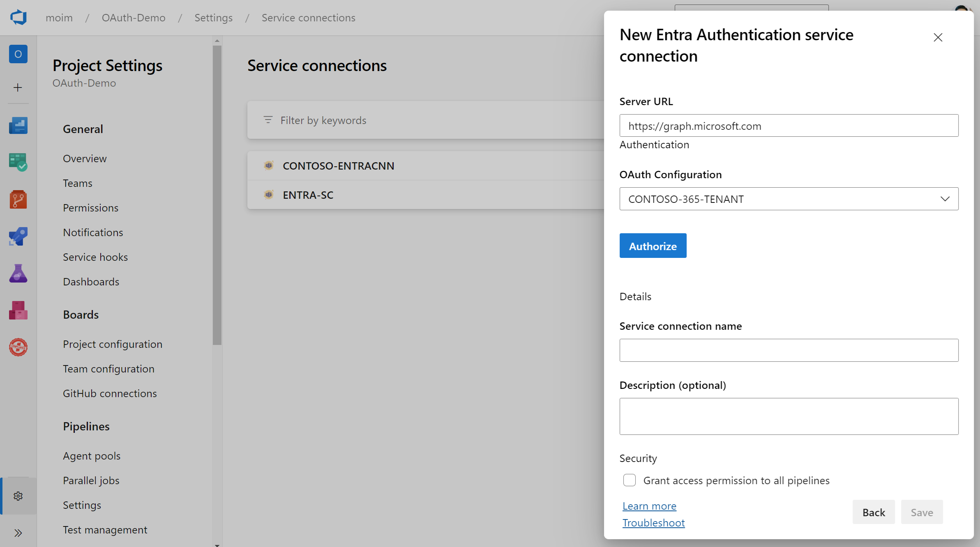980x547 pixels.
Task: Click the Back button in panel
Action: 873,512
